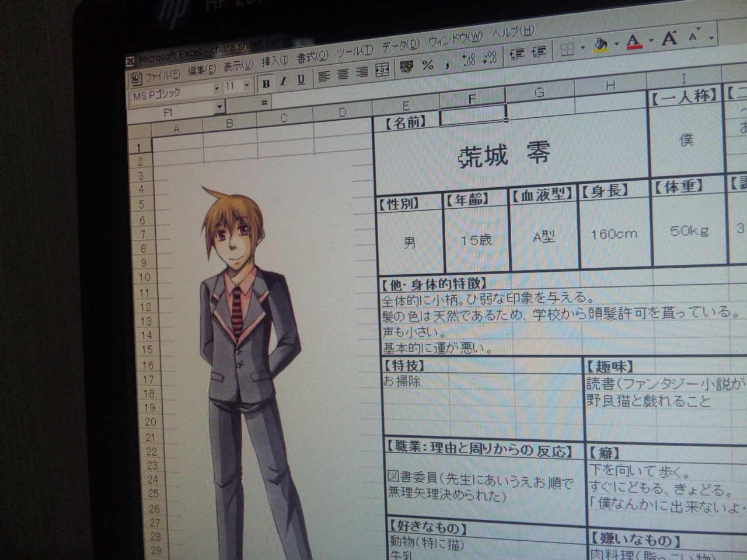Screen dimensions: 747x560
Task: Select row 10 header
Action: click(145, 277)
